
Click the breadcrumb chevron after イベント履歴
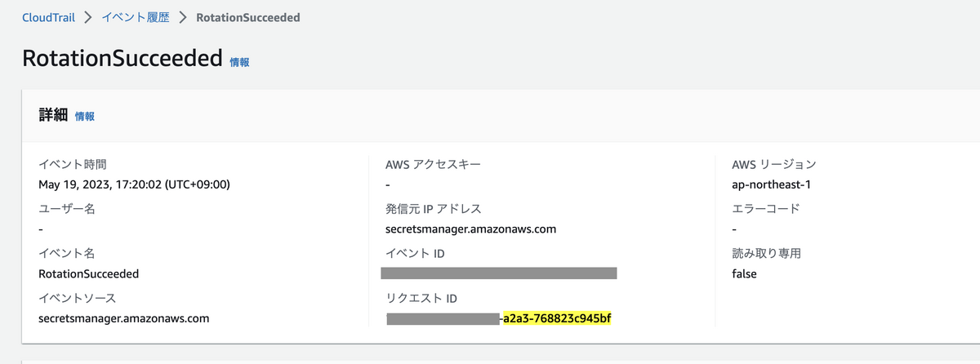pos(182,17)
